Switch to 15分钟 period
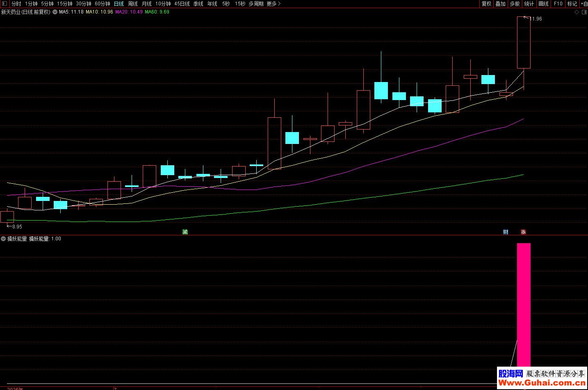The image size is (588, 390). [x=65, y=4]
